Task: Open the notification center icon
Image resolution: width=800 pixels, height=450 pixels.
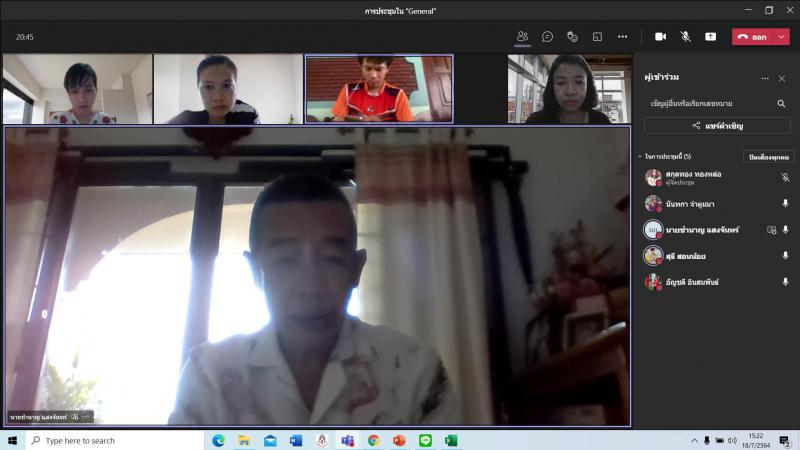Action: point(785,440)
